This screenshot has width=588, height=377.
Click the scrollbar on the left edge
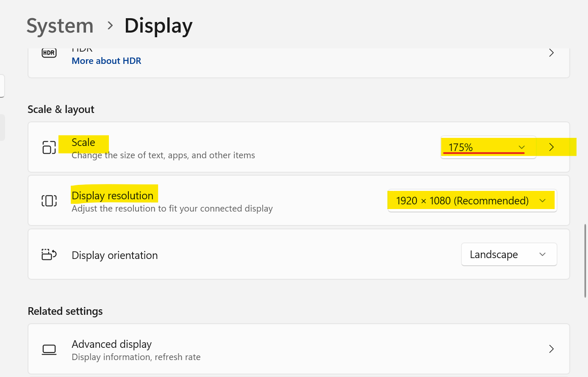coord(2,127)
